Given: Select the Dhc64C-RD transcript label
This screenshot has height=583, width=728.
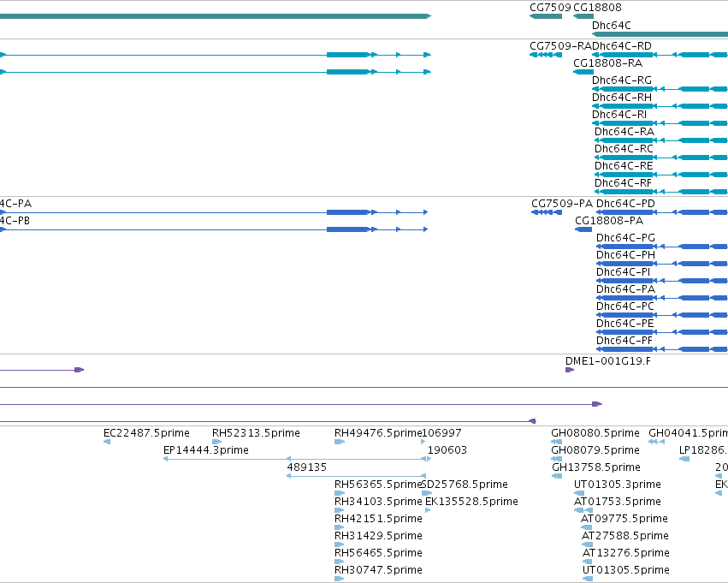Looking at the screenshot, I should pyautogui.click(x=622, y=46).
